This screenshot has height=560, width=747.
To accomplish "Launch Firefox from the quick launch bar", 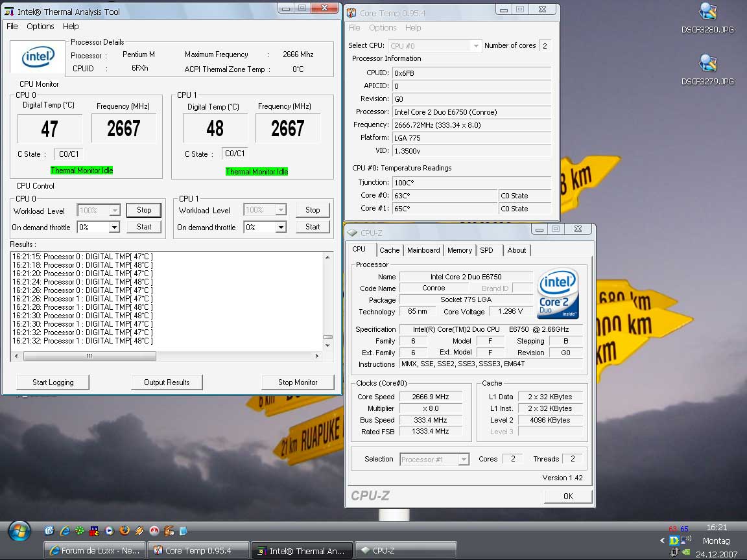I will pos(124,530).
